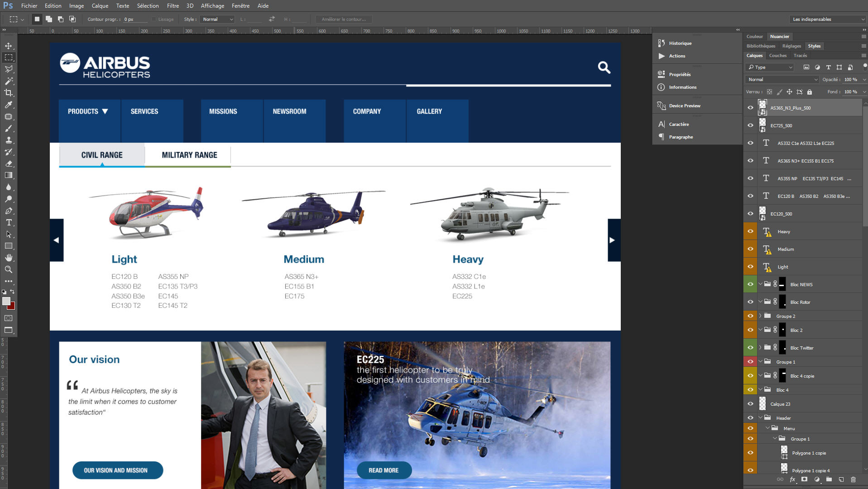The width and height of the screenshot is (868, 489).
Task: Select the Lasso tool in toolbar
Action: tap(9, 69)
